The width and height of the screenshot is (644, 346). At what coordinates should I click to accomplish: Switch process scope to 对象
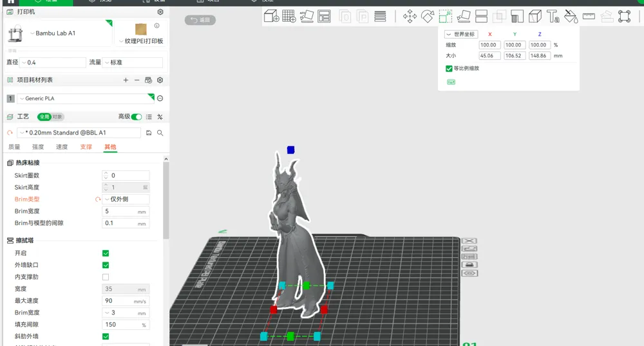tap(57, 117)
